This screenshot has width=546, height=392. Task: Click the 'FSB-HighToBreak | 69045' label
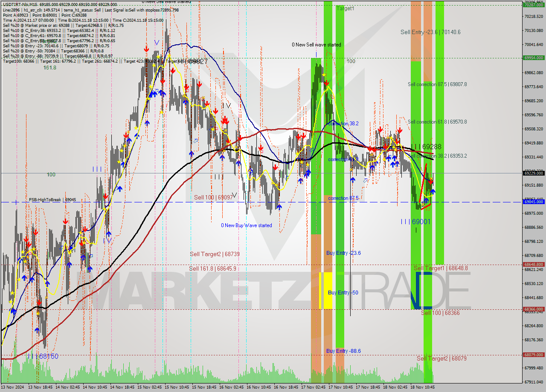(52, 199)
